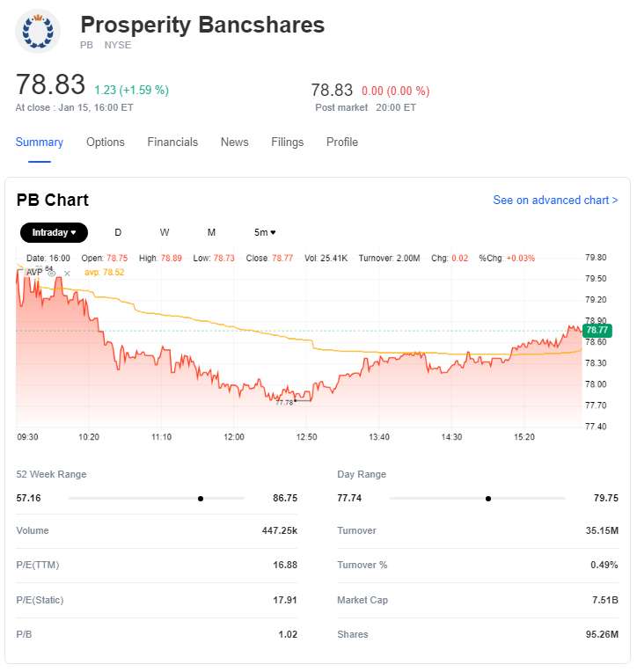Click the Prosperity Bancshares logo icon
The height and width of the screenshot is (672, 637).
click(38, 32)
